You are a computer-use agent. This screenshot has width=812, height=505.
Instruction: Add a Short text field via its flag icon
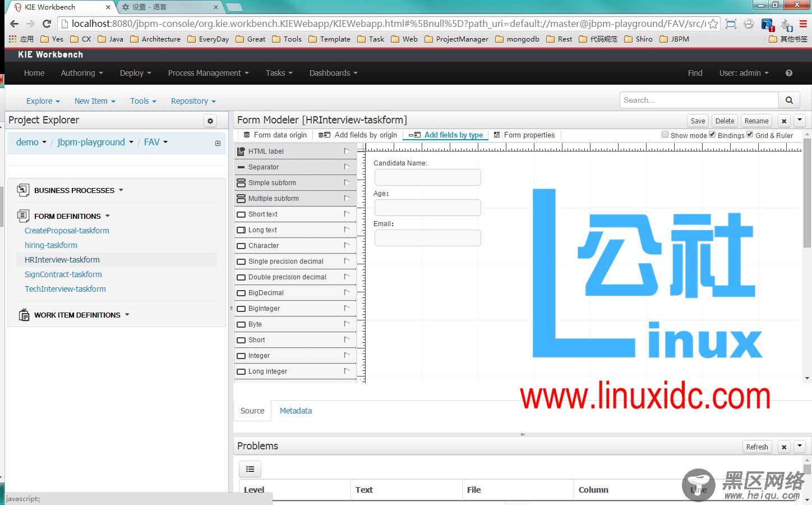pos(347,214)
